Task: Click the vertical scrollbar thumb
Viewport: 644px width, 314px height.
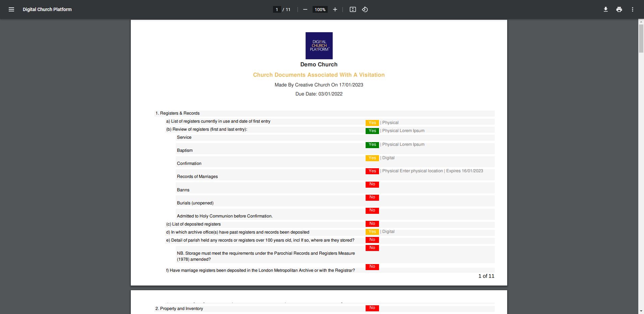Action: pos(641,39)
